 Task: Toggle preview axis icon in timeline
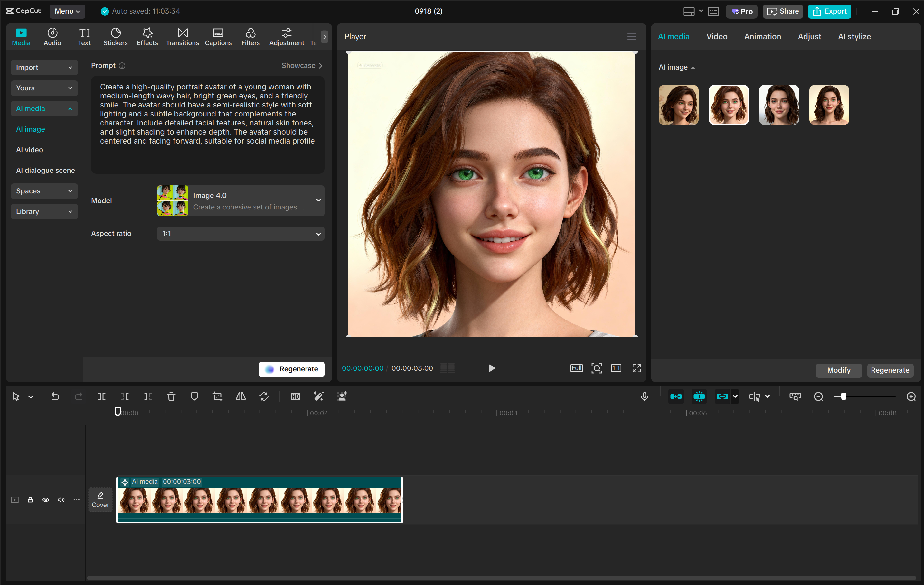(795, 397)
